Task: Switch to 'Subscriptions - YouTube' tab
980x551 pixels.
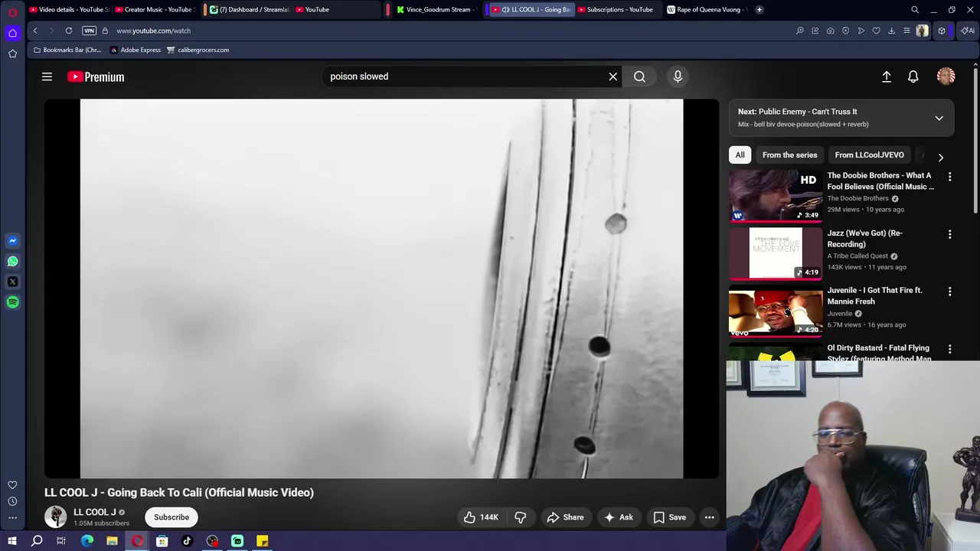Action: point(617,10)
